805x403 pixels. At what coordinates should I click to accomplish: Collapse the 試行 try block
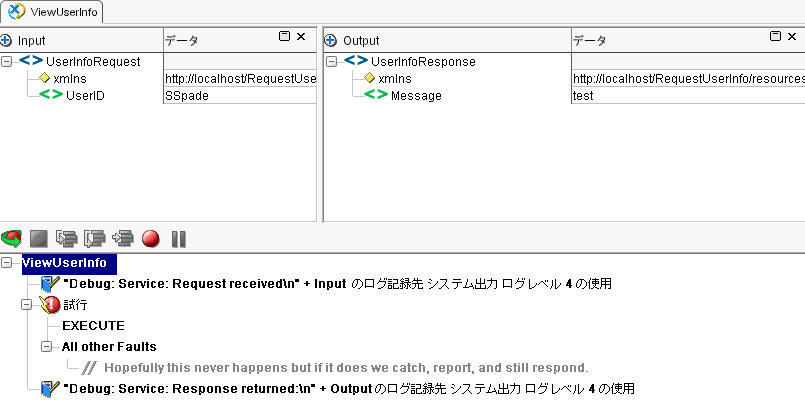point(27,305)
